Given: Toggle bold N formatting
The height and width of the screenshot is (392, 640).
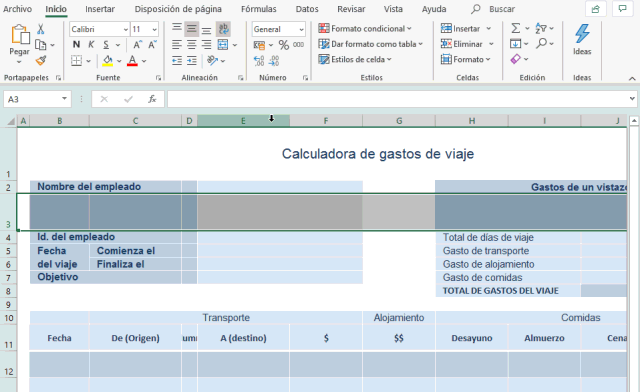Looking at the screenshot, I should coord(76,45).
